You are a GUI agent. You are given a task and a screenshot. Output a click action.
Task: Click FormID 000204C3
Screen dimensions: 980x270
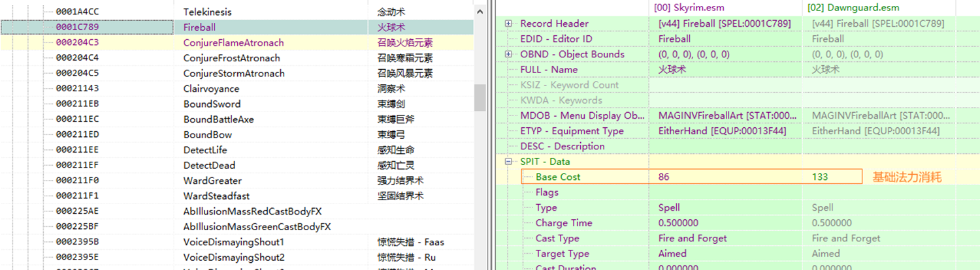coord(77,42)
